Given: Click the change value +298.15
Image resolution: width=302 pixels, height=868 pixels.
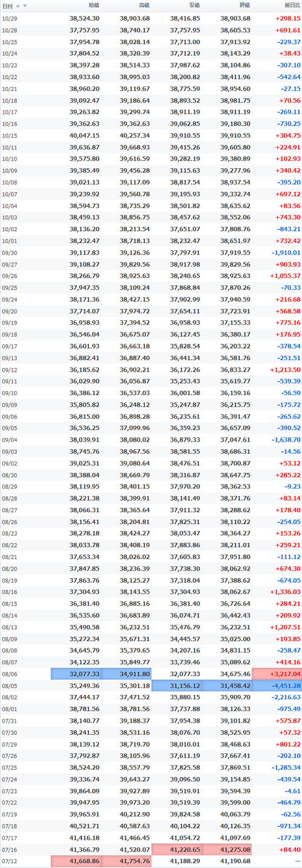Looking at the screenshot, I should pos(288,19).
